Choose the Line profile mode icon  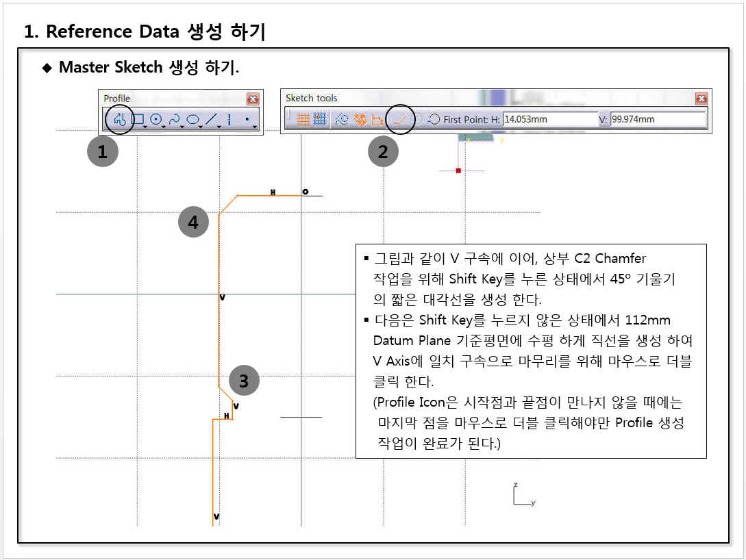[401, 119]
